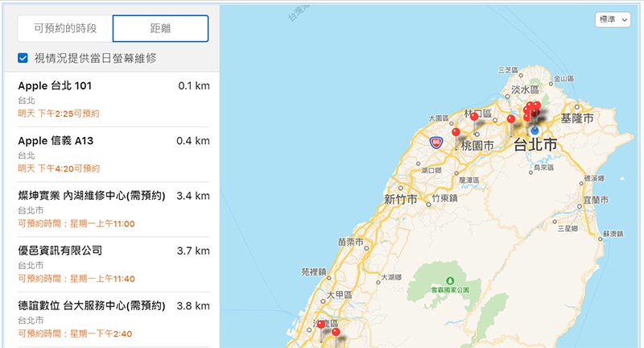Click the 苗栗市 map label

(x=351, y=242)
